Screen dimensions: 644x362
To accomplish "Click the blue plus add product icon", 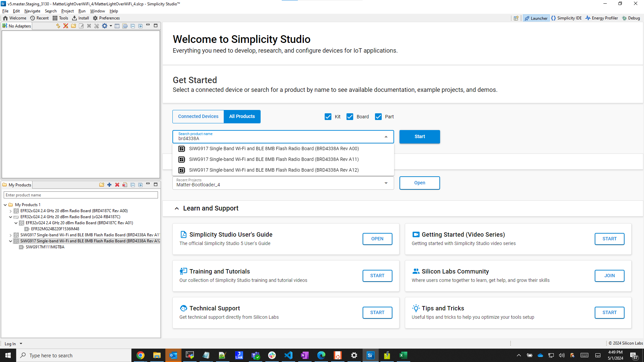I will click(x=109, y=185).
